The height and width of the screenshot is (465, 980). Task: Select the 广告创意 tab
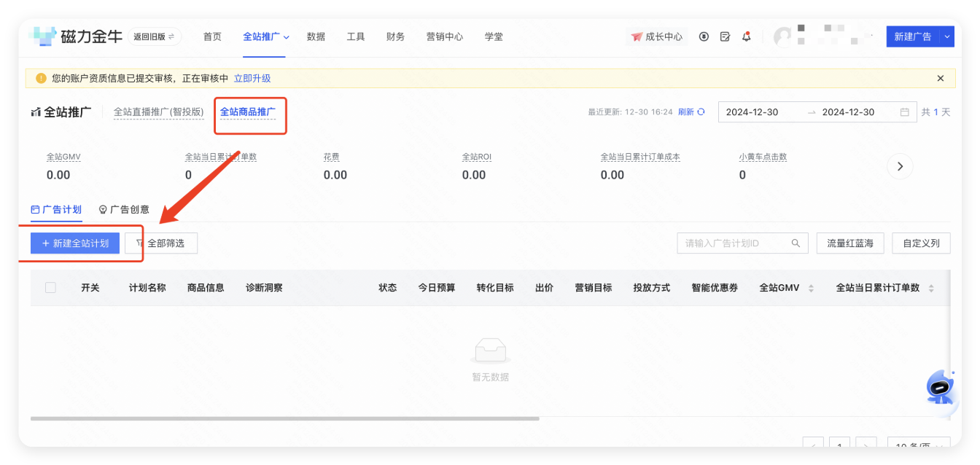pyautogui.click(x=124, y=210)
